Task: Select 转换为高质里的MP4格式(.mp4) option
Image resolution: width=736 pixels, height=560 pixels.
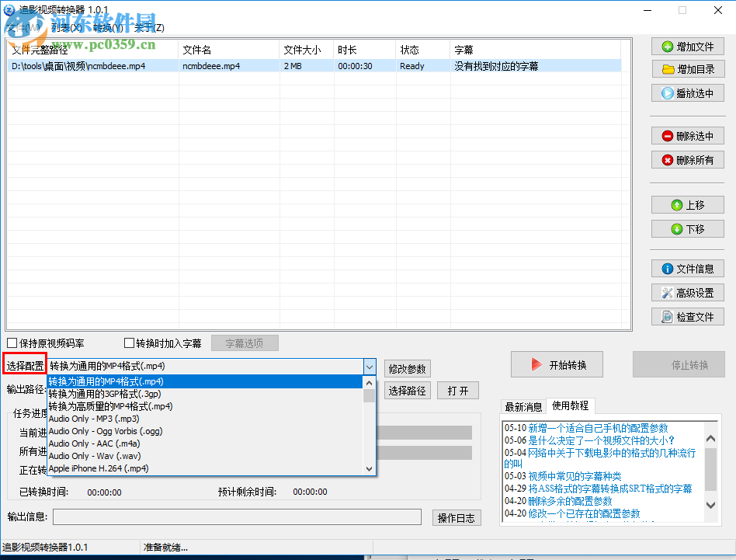Action: 206,406
